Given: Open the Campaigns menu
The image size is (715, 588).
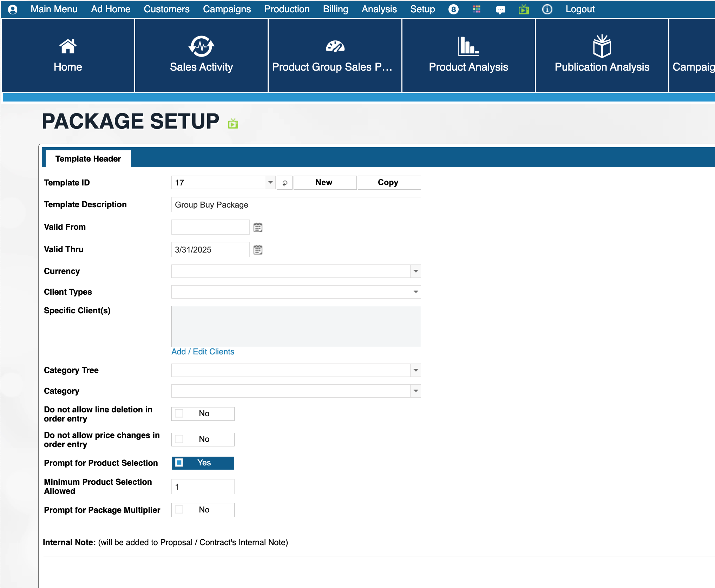Looking at the screenshot, I should pyautogui.click(x=227, y=9).
